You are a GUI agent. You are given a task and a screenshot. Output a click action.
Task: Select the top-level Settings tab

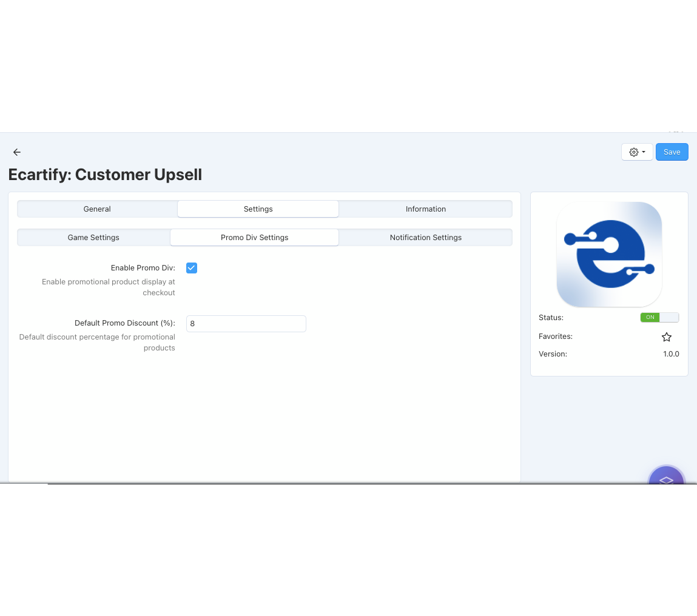pos(258,209)
